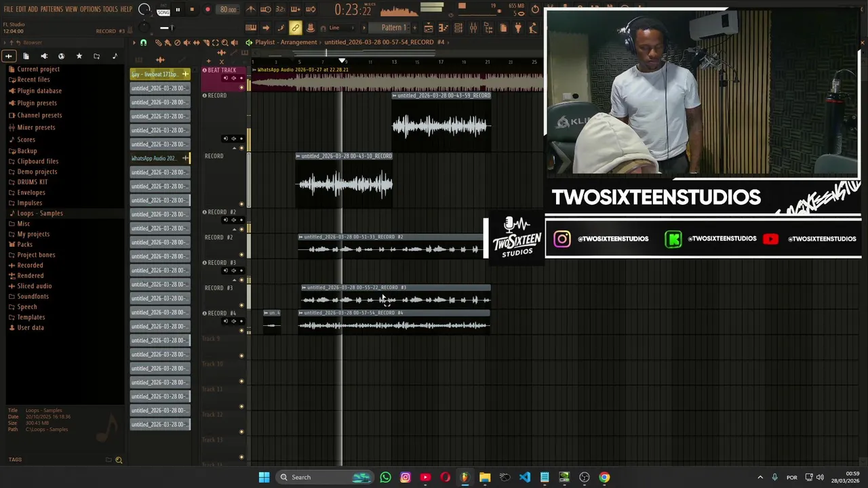Click the browser search magnifier icon
Screen dimensions: 868x488
click(x=119, y=460)
